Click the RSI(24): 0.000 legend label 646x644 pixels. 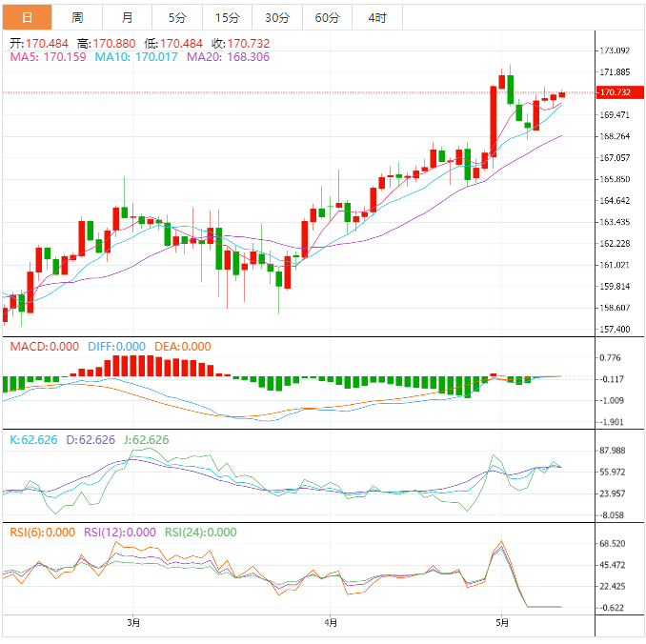pos(201,533)
